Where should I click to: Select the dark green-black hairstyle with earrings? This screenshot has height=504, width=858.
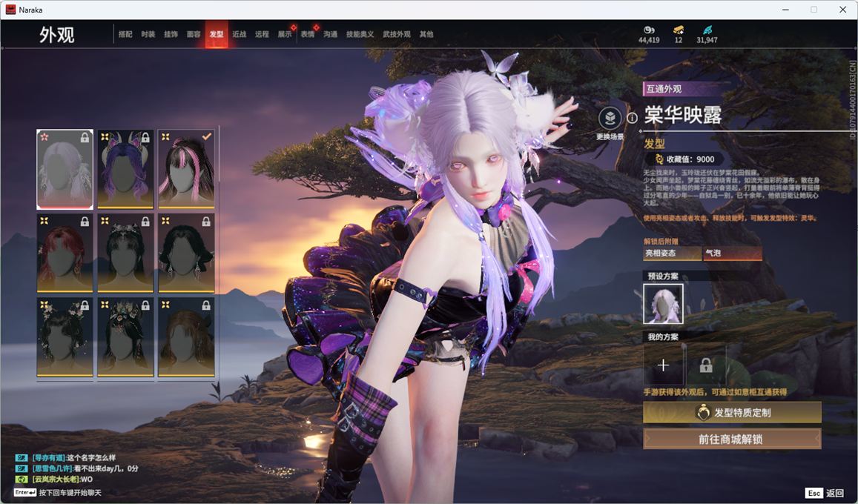[x=186, y=253]
